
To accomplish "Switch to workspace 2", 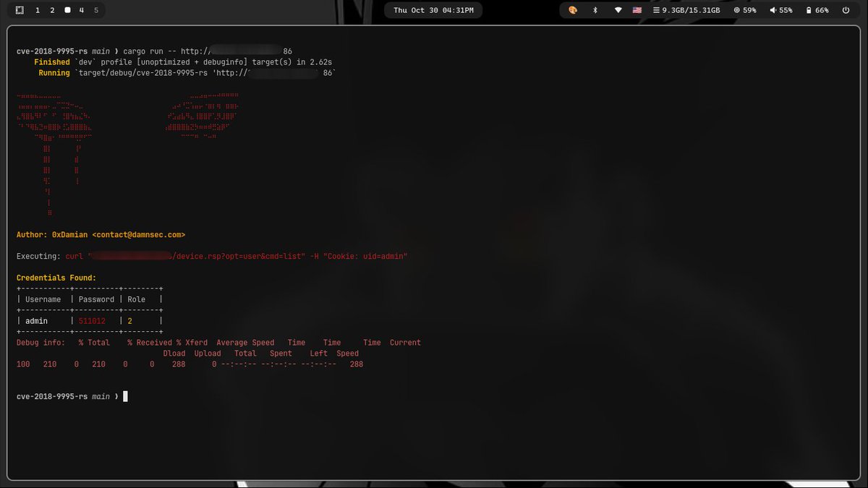I will pos(52,10).
